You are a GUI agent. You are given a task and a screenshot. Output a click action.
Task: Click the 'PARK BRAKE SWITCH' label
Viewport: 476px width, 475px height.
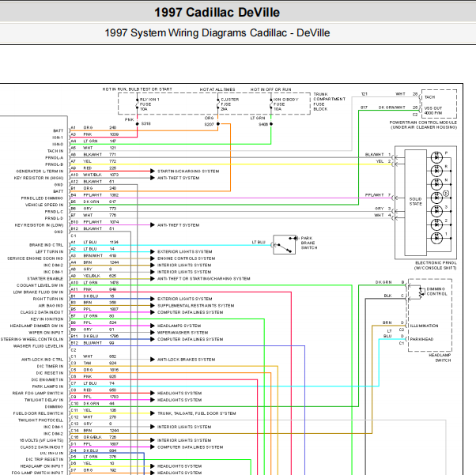coord(309,243)
